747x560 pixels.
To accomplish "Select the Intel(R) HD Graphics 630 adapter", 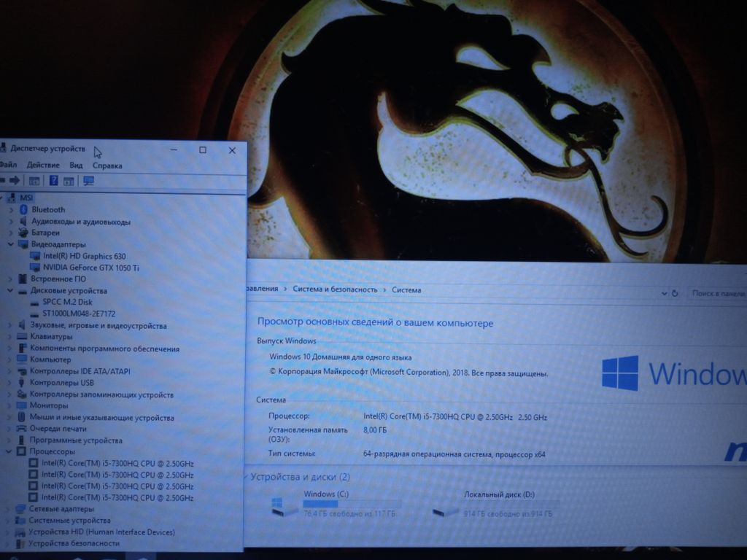I will tap(84, 256).
